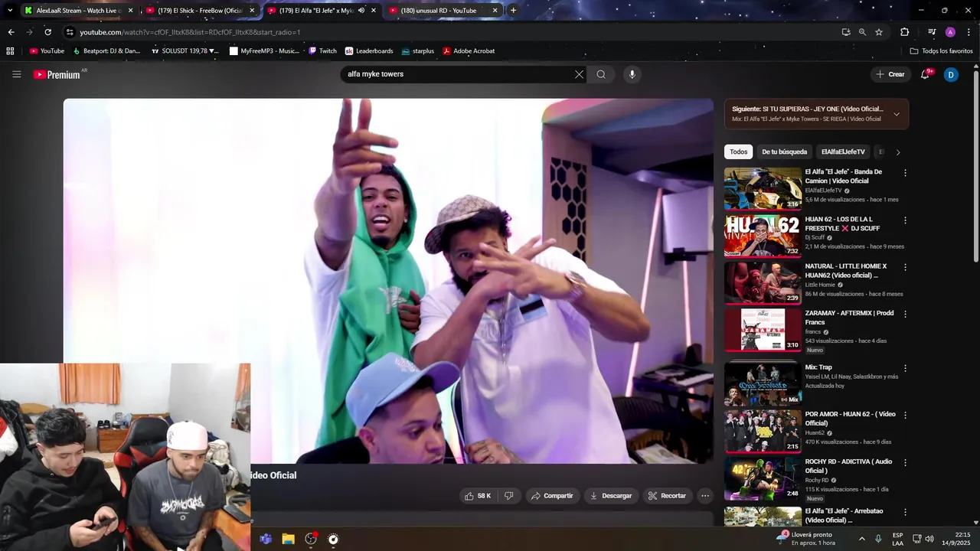Expand the Siguiente playlist panel chevron
Image resolution: width=980 pixels, height=551 pixels.
click(897, 114)
